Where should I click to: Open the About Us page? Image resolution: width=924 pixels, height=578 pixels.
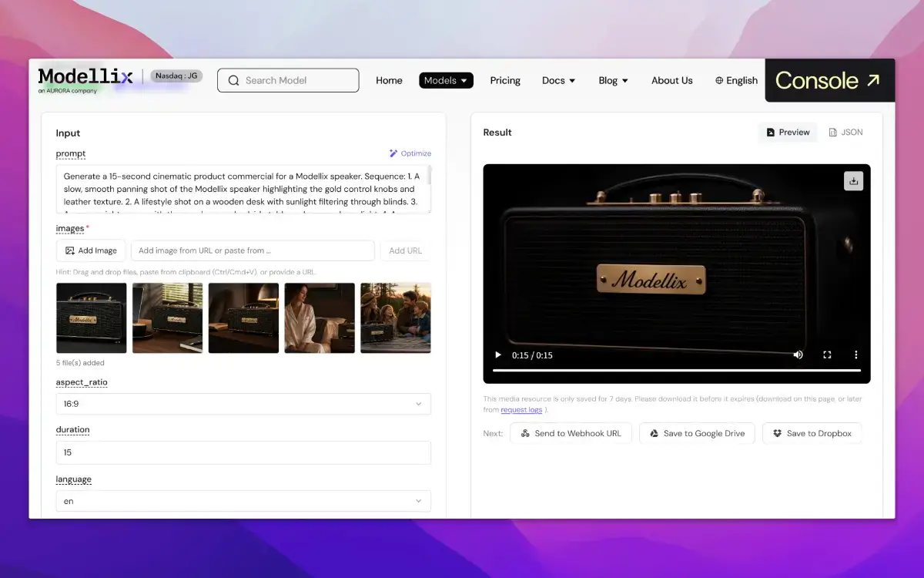click(671, 80)
